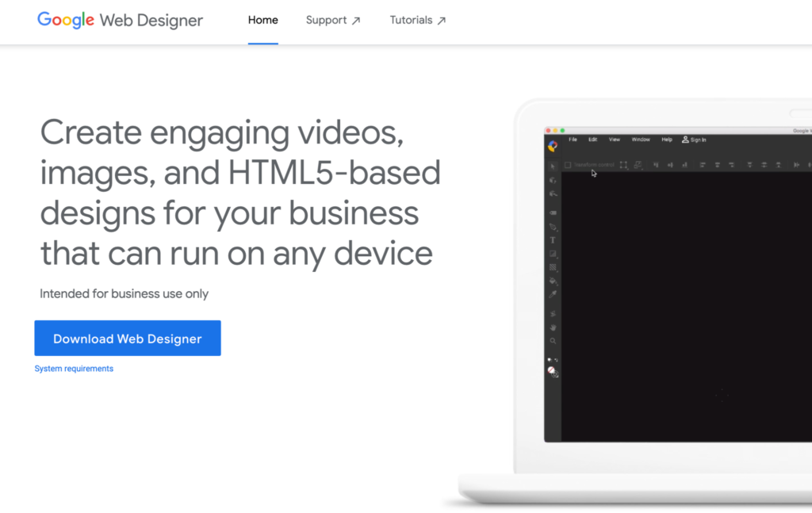The image size is (812, 513).
Task: Select the Selection arrow tool
Action: pyautogui.click(x=553, y=167)
